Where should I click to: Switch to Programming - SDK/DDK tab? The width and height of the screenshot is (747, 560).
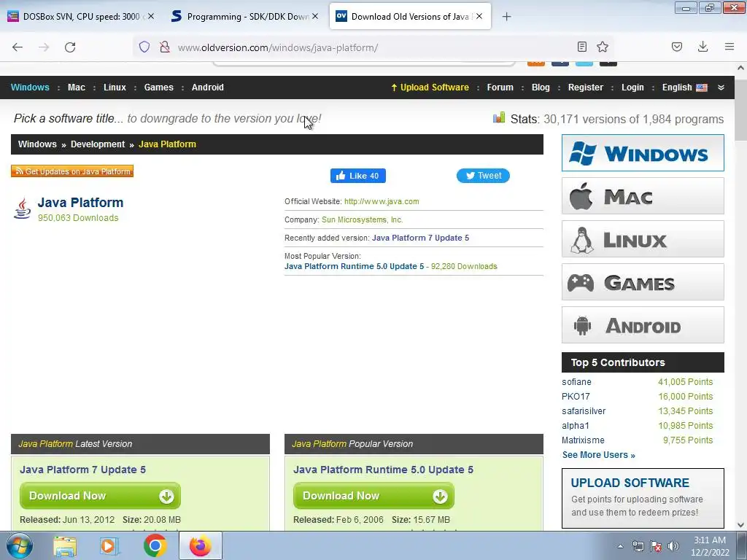245,16
